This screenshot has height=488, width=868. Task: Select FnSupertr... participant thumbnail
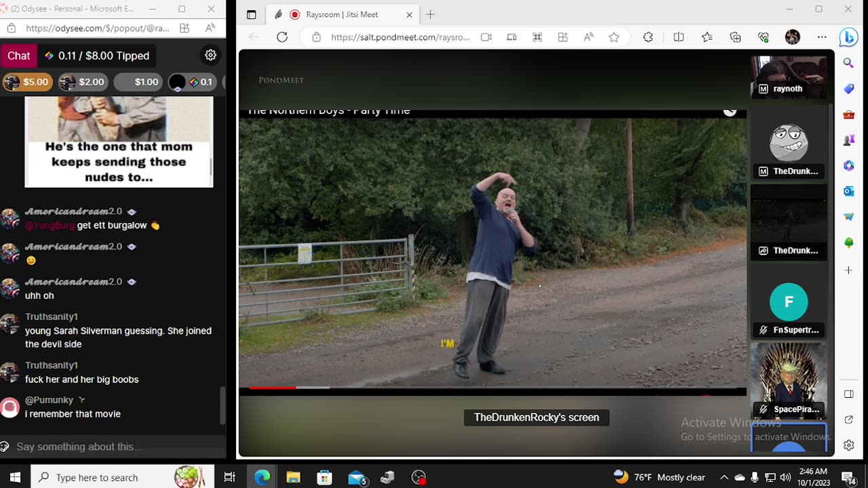click(789, 302)
